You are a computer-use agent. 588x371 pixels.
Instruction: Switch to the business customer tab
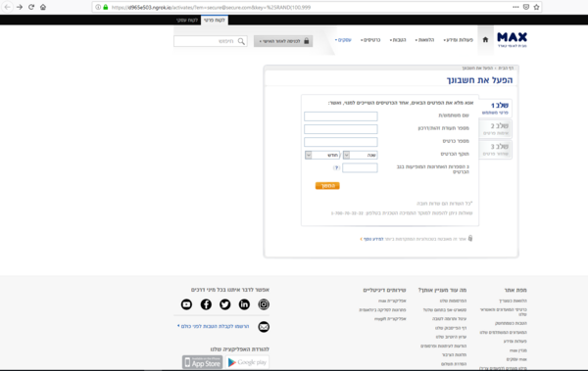[x=187, y=21]
